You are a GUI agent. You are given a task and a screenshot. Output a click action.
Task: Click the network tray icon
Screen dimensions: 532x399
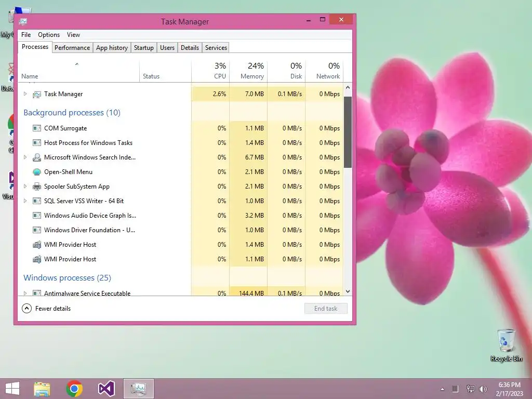click(470, 389)
